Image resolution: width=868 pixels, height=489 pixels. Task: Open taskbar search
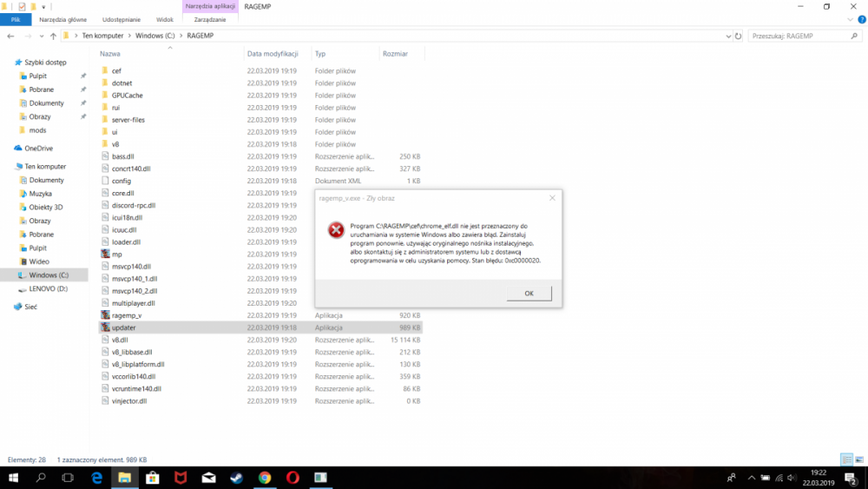[x=41, y=478]
